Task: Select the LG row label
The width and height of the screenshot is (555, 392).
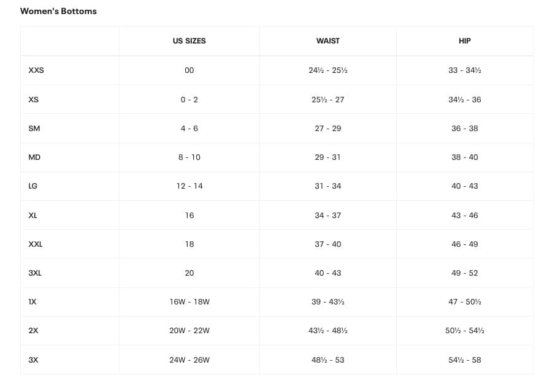Action: coord(33,186)
